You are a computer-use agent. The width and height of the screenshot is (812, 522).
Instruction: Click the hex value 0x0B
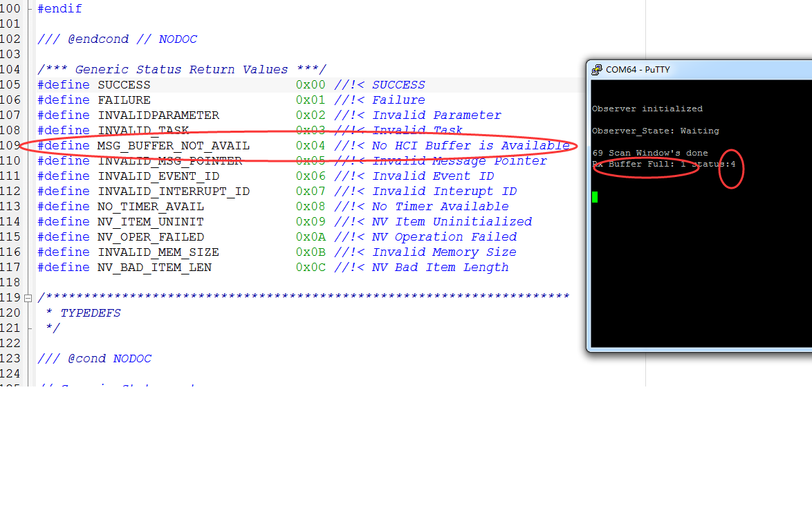[311, 252]
